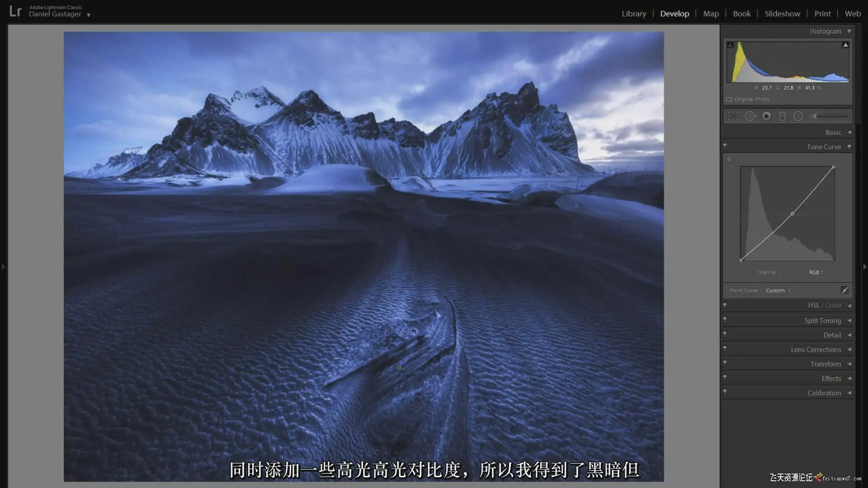The width and height of the screenshot is (868, 488).
Task: Toggle the shadow clipping indicator
Action: click(731, 45)
